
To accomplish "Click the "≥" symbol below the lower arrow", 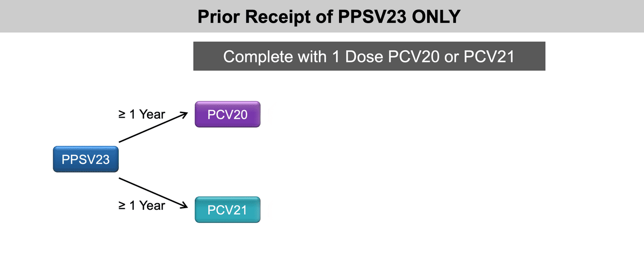I will click(122, 206).
